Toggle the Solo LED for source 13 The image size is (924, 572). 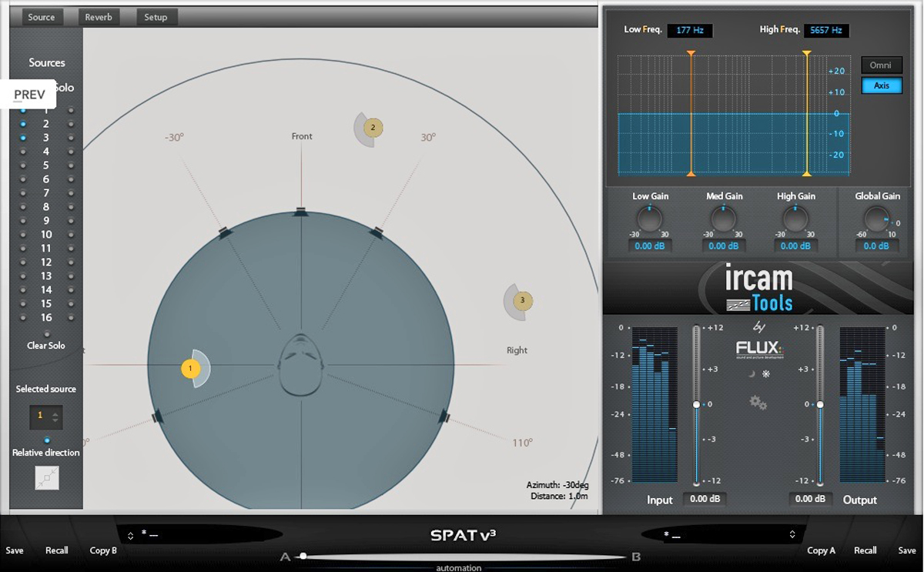pos(71,276)
